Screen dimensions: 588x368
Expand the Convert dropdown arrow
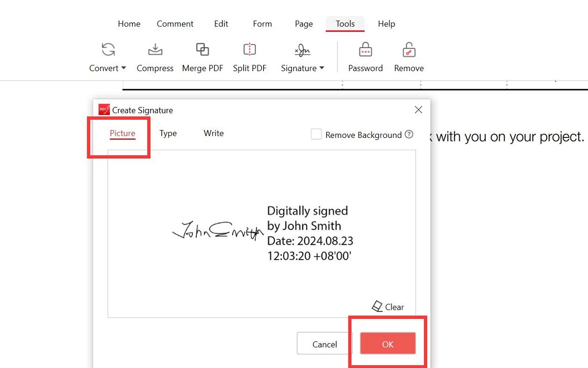point(123,69)
